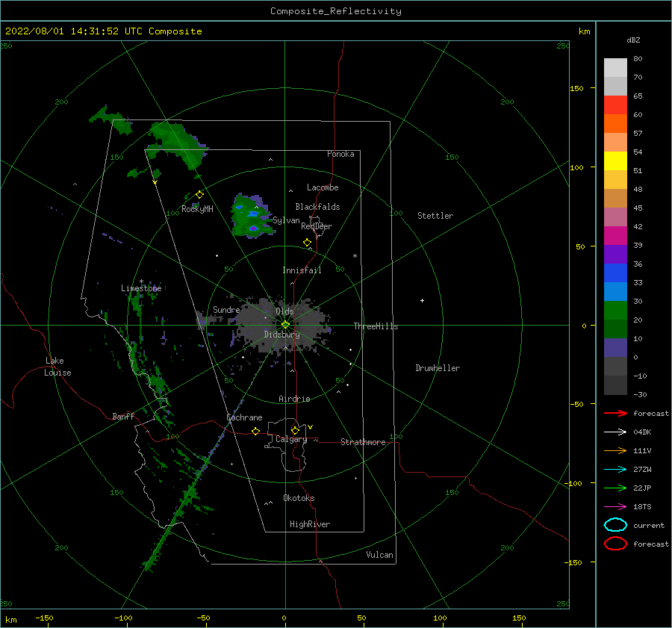Click the 150 tick label on the right axis

click(576, 88)
